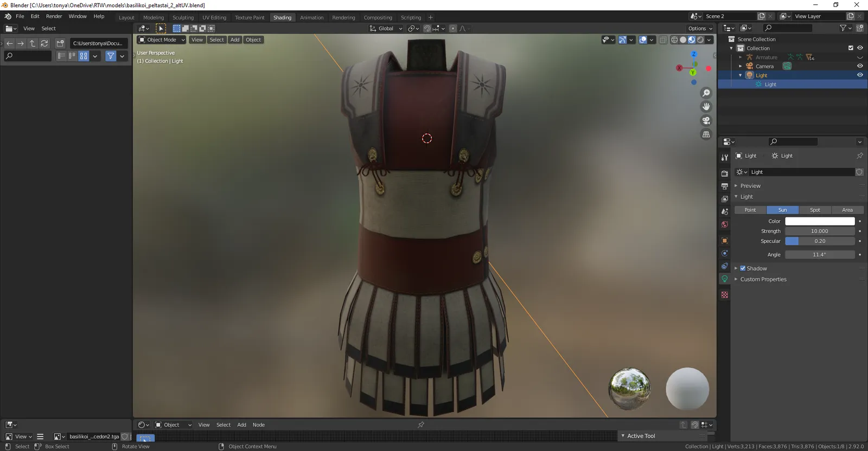Open the Output properties tab

[725, 186]
